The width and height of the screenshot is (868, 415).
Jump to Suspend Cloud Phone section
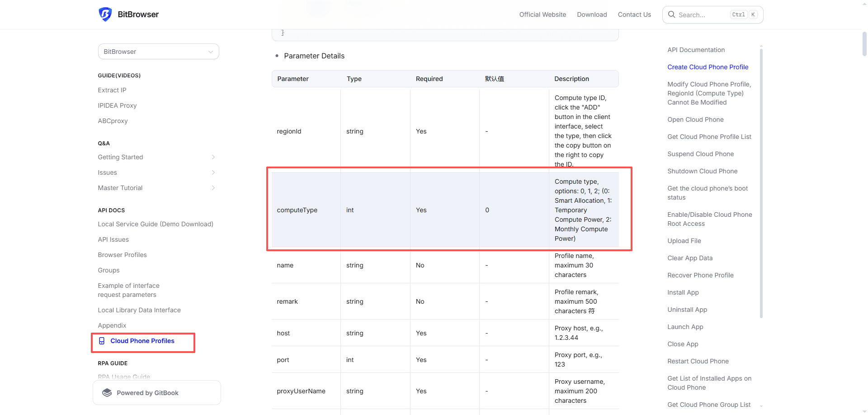coord(700,154)
